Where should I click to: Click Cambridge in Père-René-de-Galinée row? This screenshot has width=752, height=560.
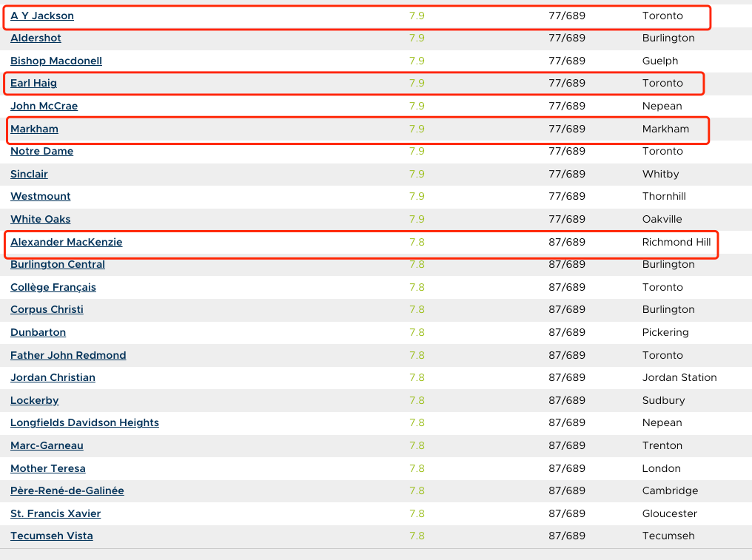(x=671, y=490)
